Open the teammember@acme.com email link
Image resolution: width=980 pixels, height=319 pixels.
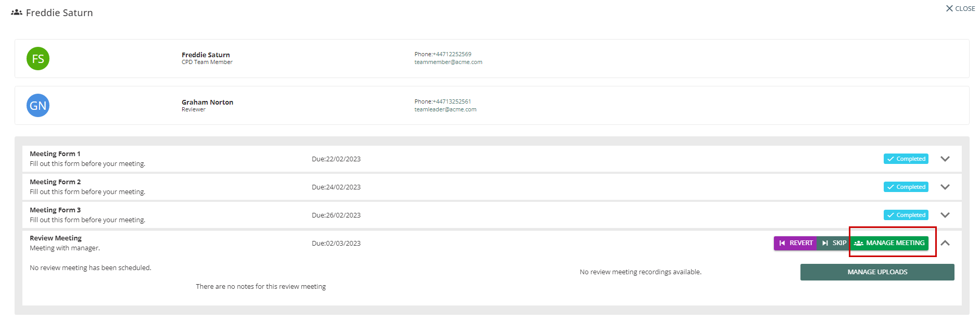point(448,62)
